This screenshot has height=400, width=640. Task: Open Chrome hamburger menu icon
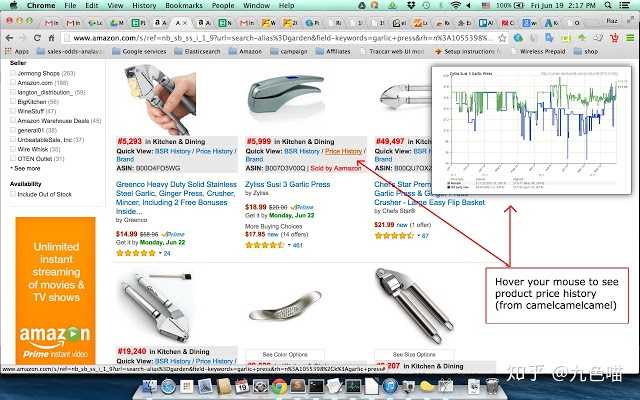tap(630, 38)
